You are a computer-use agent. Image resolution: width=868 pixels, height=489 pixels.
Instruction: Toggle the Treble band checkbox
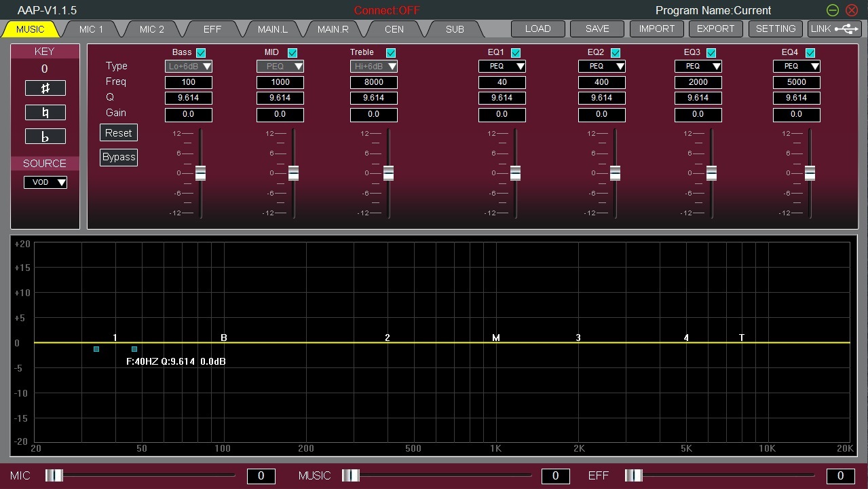pyautogui.click(x=391, y=53)
